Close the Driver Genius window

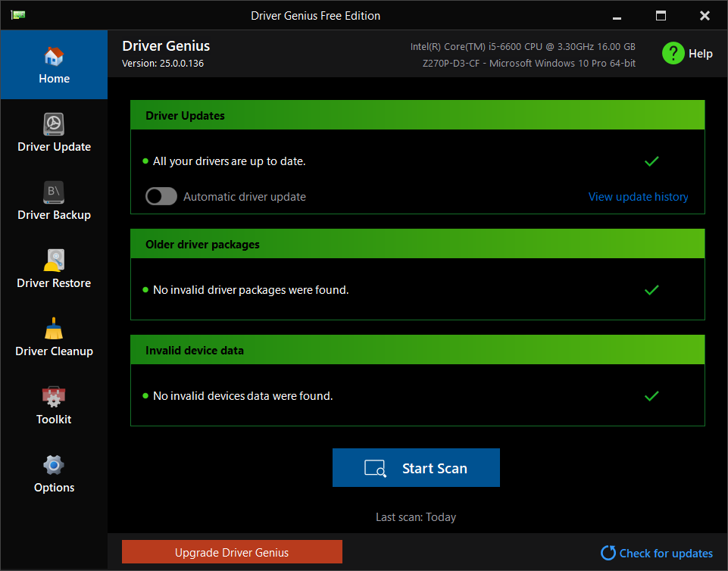click(x=705, y=16)
